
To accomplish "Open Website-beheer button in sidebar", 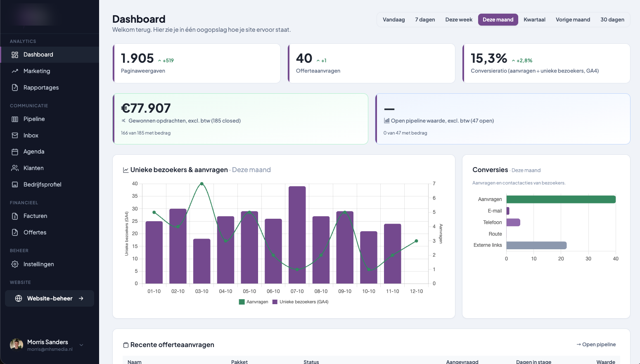I will coord(50,298).
